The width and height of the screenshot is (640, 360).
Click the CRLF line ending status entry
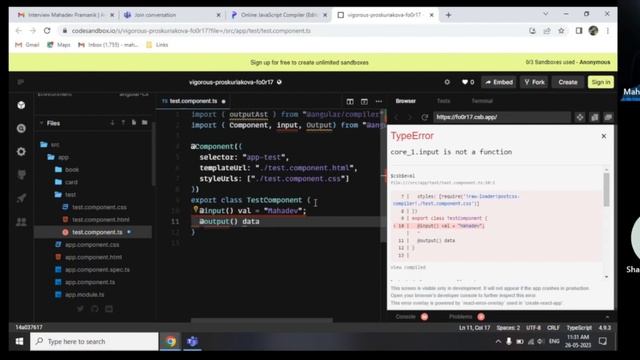coord(553,328)
